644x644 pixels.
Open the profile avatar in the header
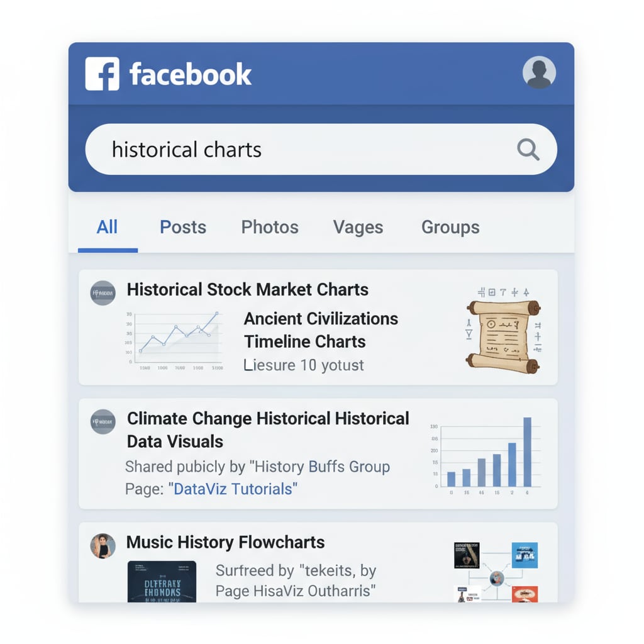coord(539,72)
